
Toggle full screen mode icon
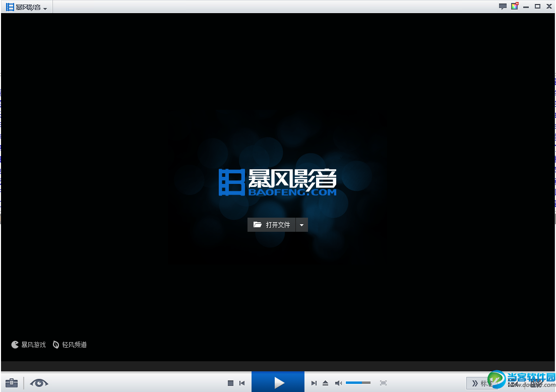(x=383, y=383)
